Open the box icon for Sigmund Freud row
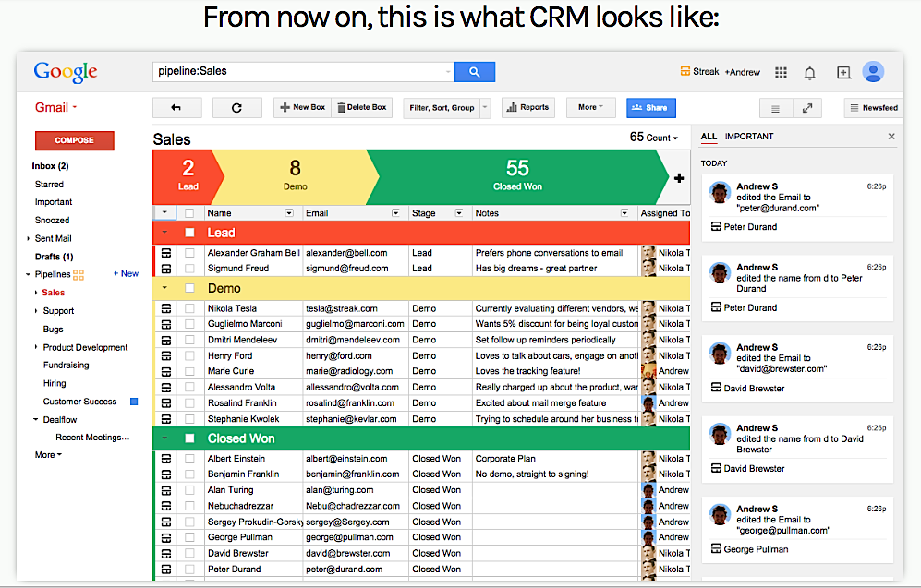921x588 pixels. tap(166, 269)
